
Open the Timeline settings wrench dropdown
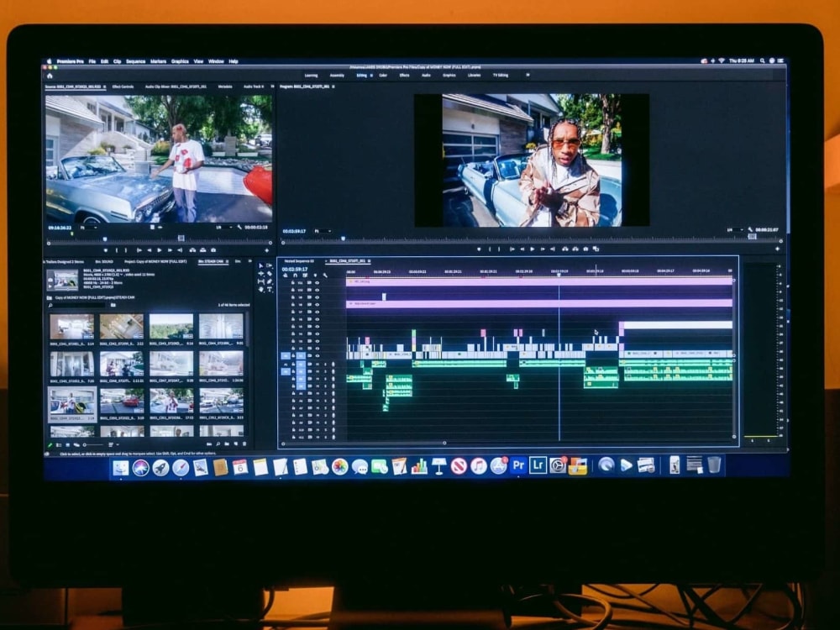tap(325, 276)
